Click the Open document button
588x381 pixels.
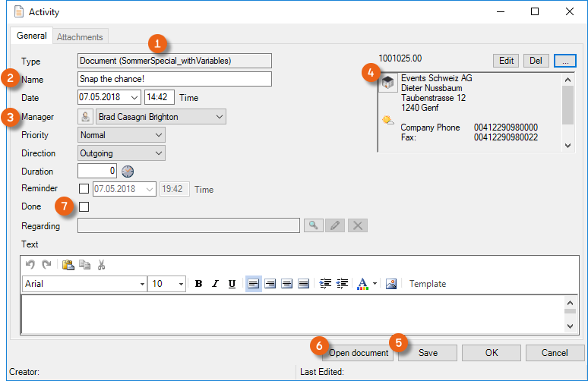click(358, 353)
